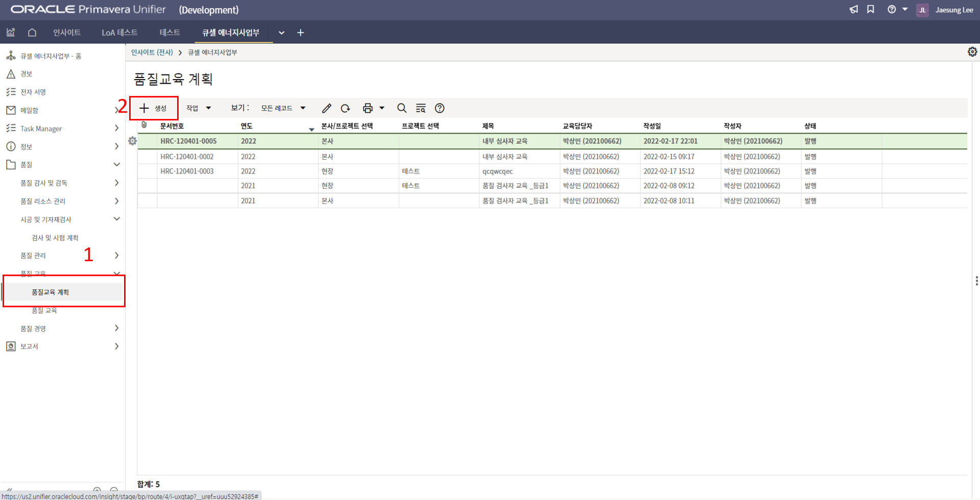Open search with the magnifier icon
The image size is (980, 500).
[x=402, y=108]
